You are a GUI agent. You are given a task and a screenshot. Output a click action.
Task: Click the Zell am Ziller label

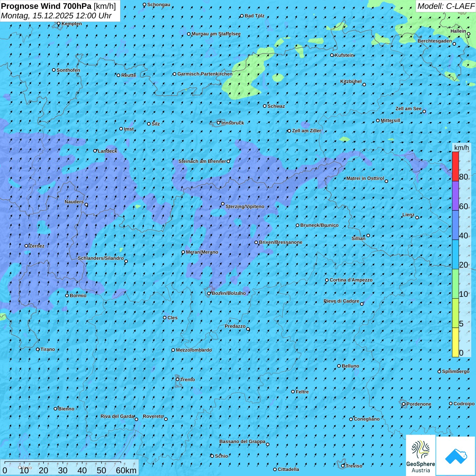point(306,131)
